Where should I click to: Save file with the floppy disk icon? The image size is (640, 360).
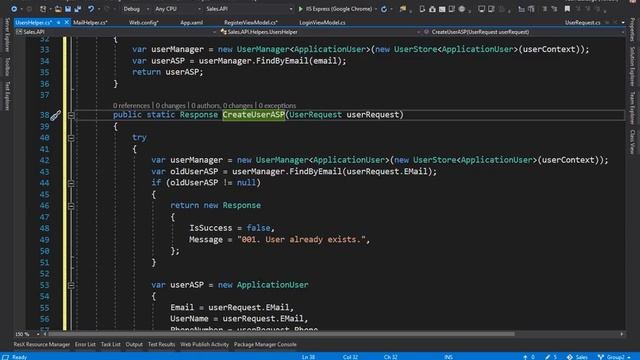[68, 9]
